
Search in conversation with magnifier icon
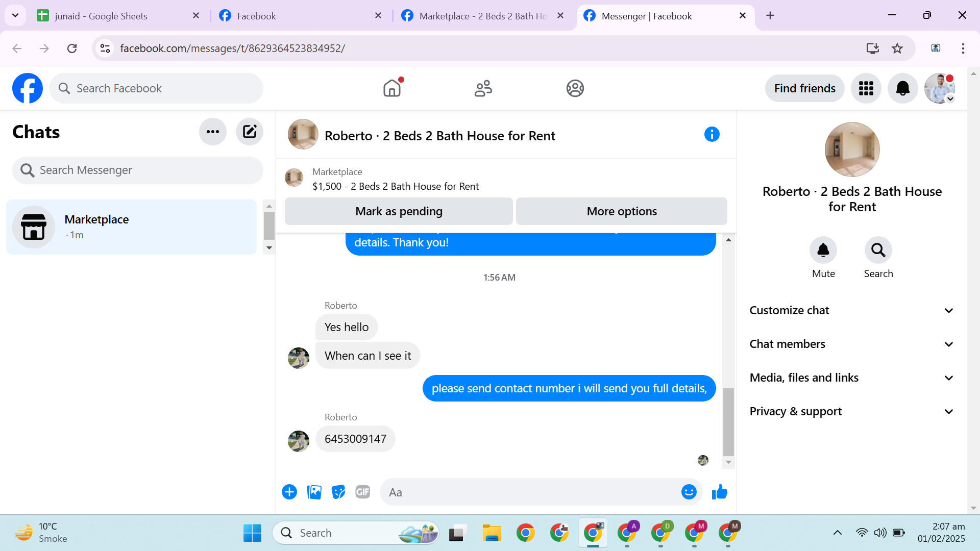click(878, 250)
